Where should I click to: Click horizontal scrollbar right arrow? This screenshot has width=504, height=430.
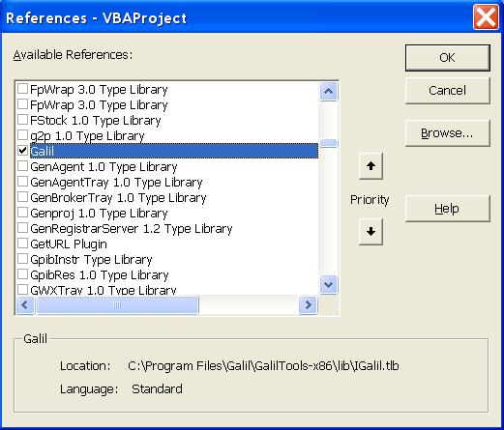[308, 304]
